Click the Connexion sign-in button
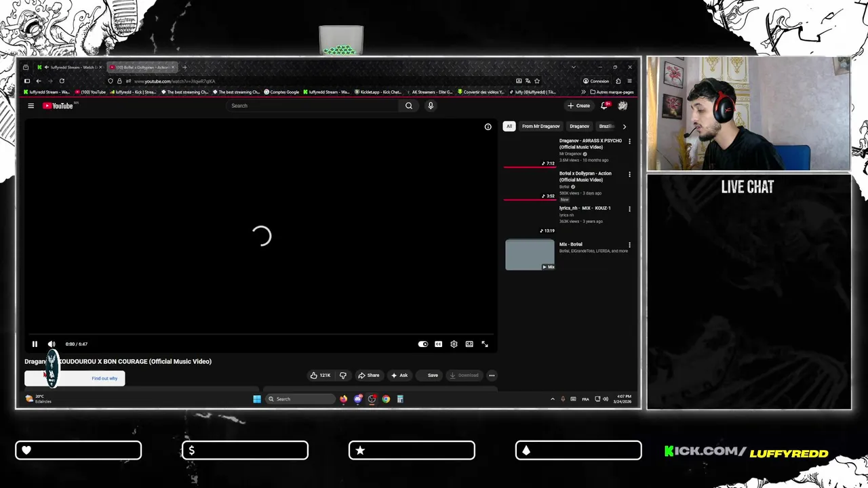This screenshot has width=868, height=488. click(596, 81)
